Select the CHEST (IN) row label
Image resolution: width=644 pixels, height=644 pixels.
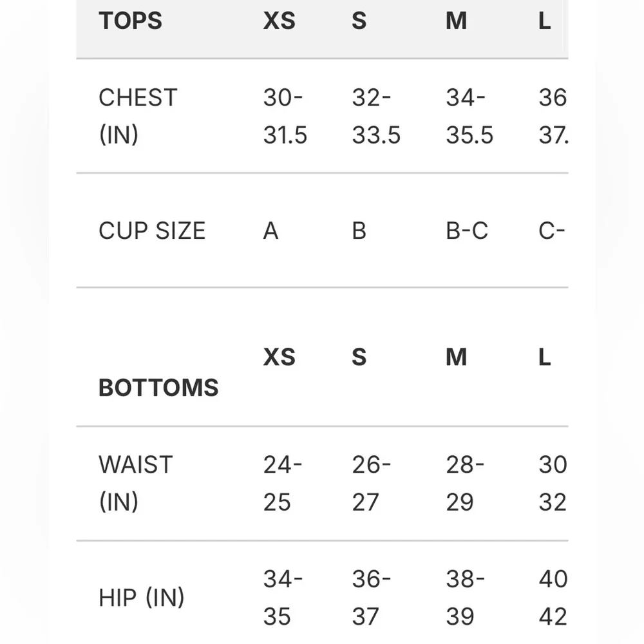point(137,116)
